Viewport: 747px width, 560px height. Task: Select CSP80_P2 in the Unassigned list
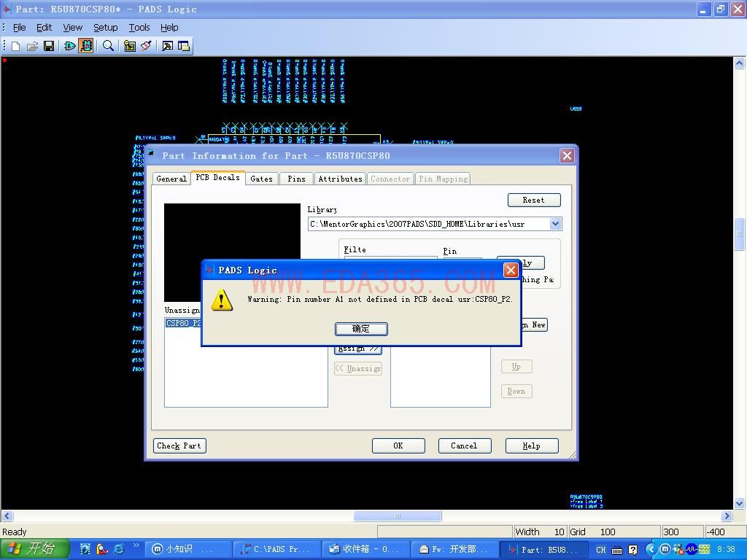184,323
